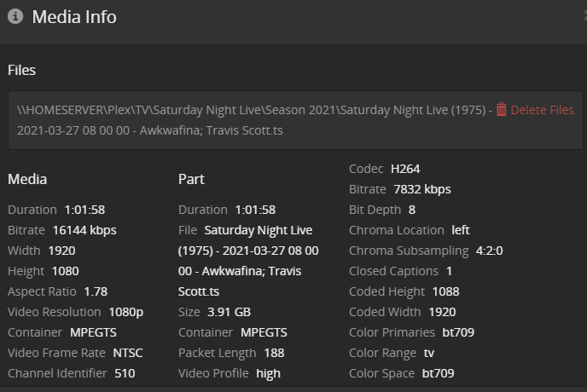This screenshot has width=587, height=392.
Task: Select the HOMESERVER file path text
Action: (x=254, y=110)
